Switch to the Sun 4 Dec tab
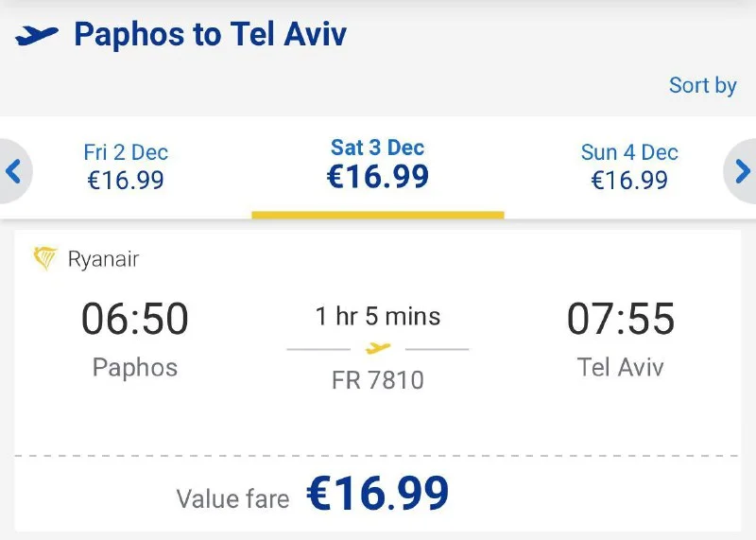The image size is (756, 540). pos(629,165)
